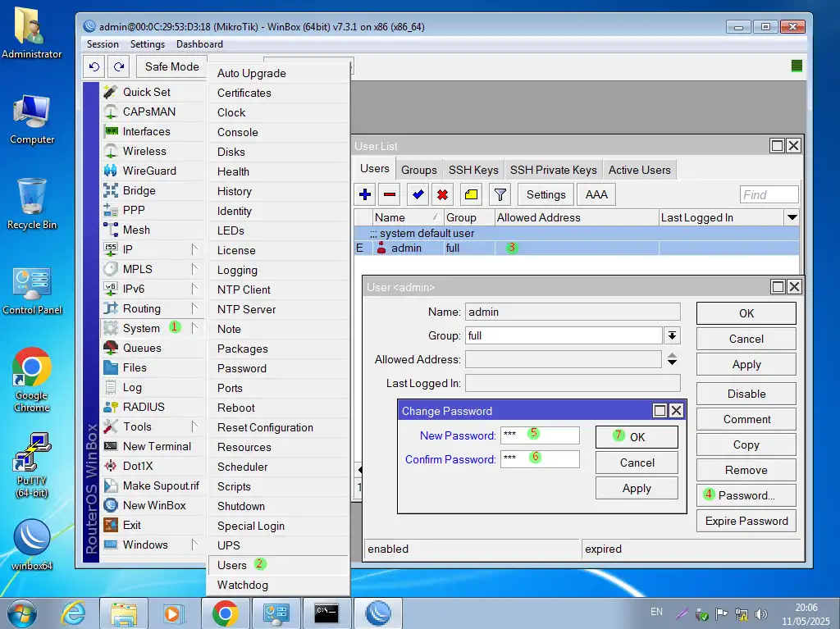The width and height of the screenshot is (840, 629).
Task: Open the User List column dropdown arrow
Action: [x=792, y=217]
